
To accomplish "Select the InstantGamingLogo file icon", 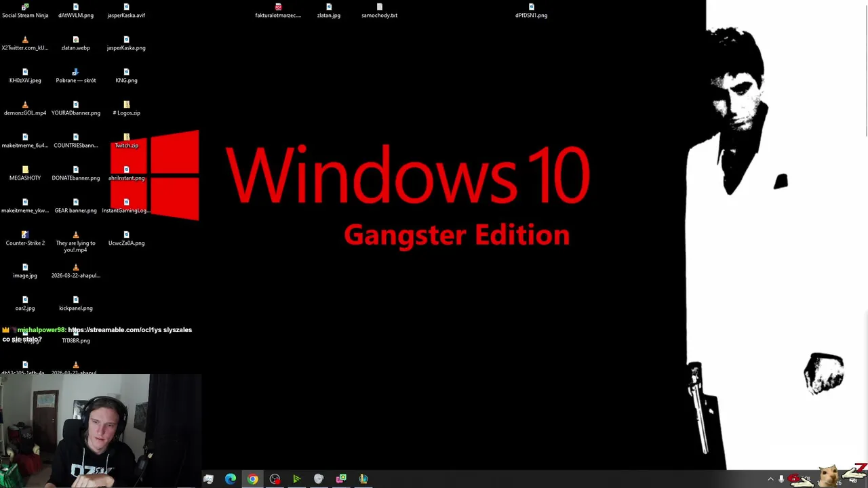I will (x=126, y=206).
